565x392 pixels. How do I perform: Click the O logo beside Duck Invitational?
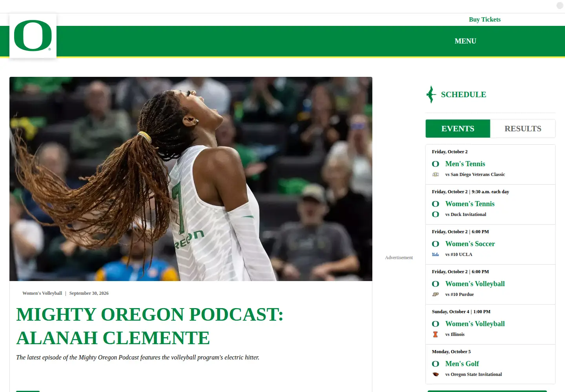[436, 214]
